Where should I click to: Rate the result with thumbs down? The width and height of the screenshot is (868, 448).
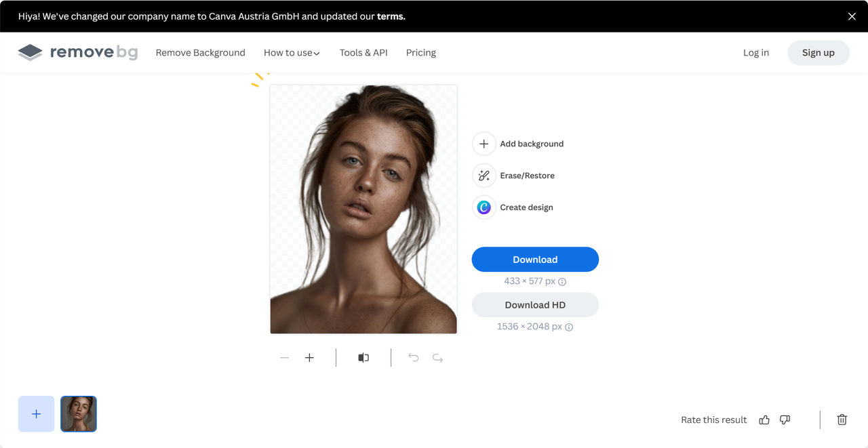[785, 420]
